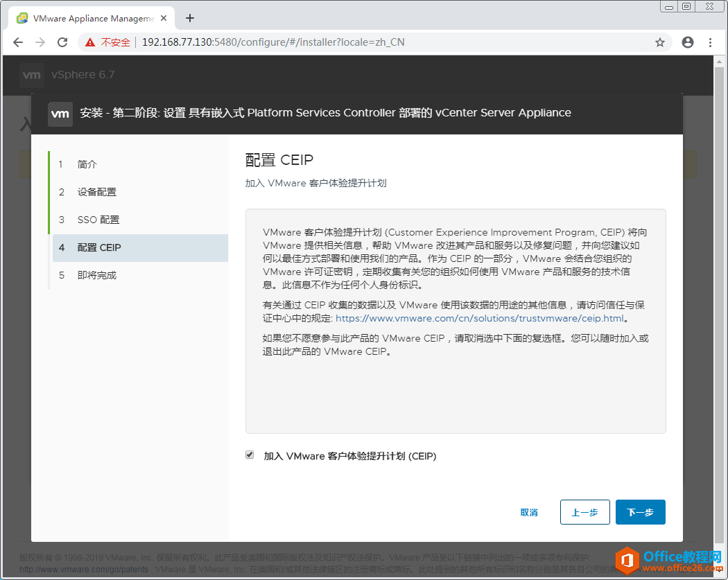
Task: Minimize the browser window
Action: [x=668, y=6]
